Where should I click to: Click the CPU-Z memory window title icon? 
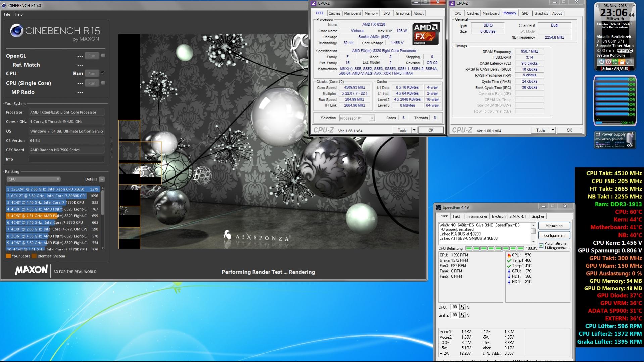point(452,3)
